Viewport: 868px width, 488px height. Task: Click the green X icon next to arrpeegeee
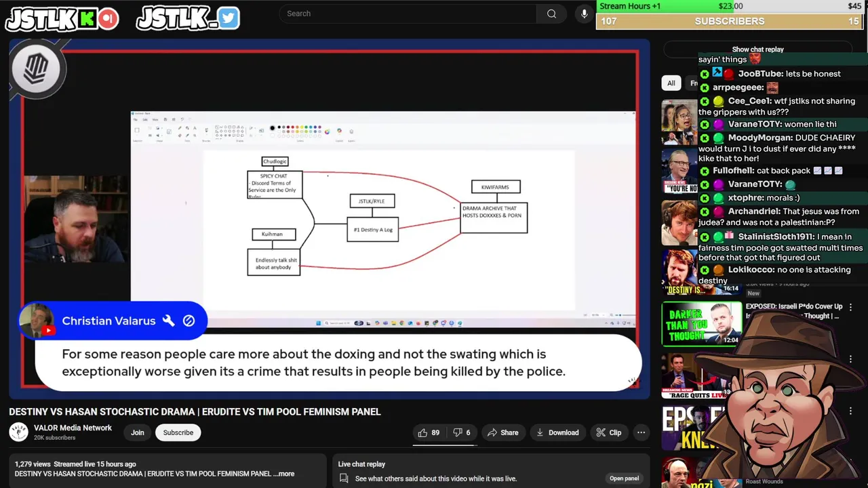click(x=705, y=87)
